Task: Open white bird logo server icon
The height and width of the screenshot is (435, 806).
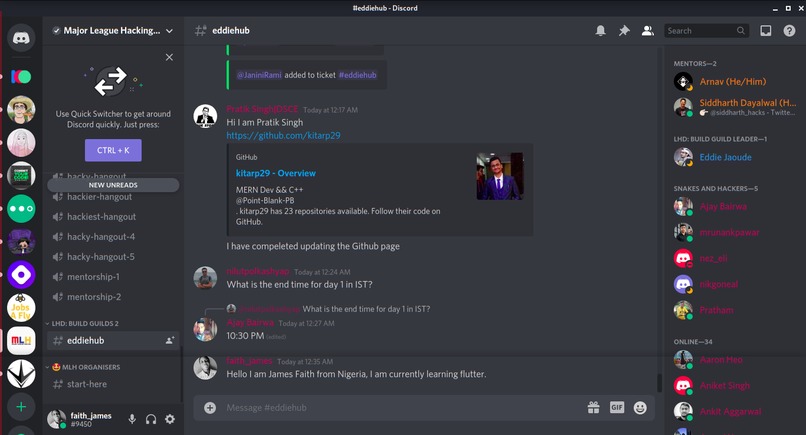Action: [x=21, y=374]
